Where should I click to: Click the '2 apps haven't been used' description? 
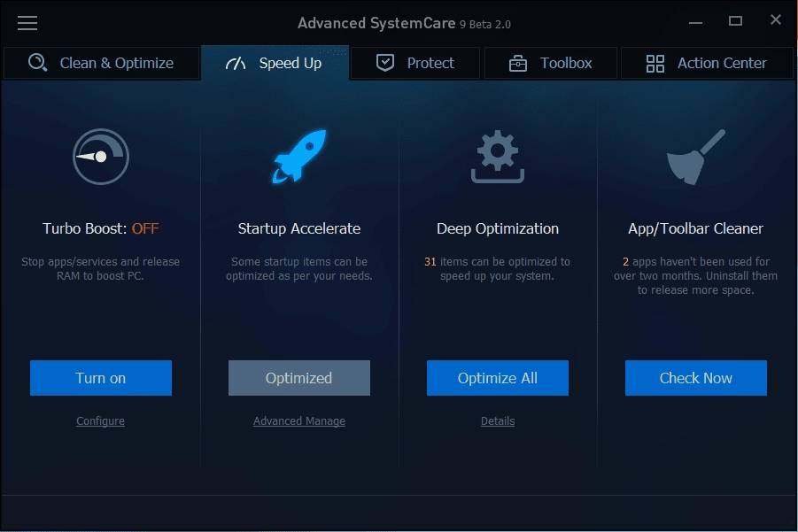pos(696,275)
